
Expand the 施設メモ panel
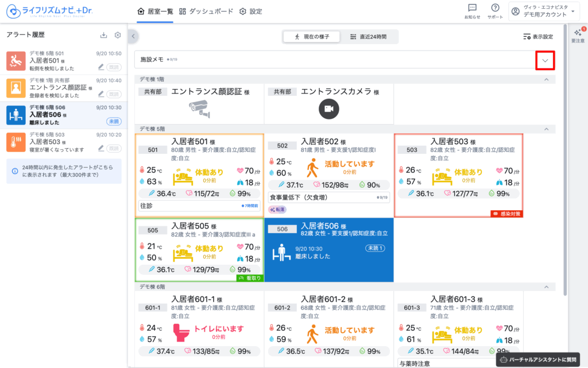[x=545, y=60]
